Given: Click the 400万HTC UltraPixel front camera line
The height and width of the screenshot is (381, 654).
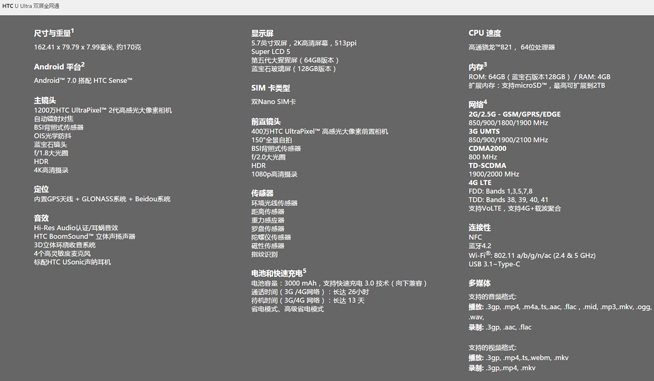Looking at the screenshot, I should tap(319, 131).
